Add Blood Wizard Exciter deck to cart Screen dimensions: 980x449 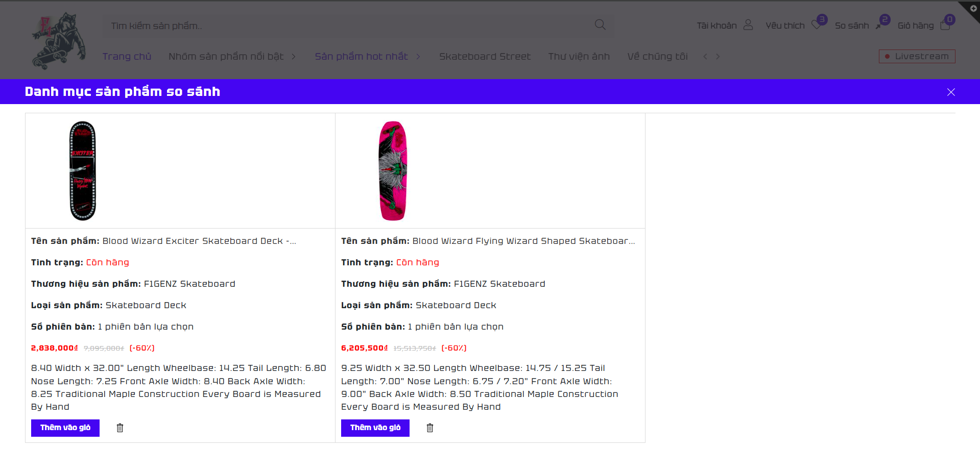(65, 428)
